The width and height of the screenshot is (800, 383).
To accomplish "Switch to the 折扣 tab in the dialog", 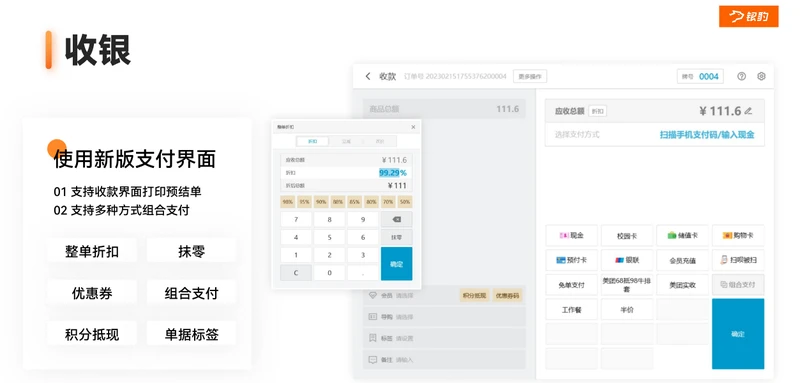I will [312, 141].
